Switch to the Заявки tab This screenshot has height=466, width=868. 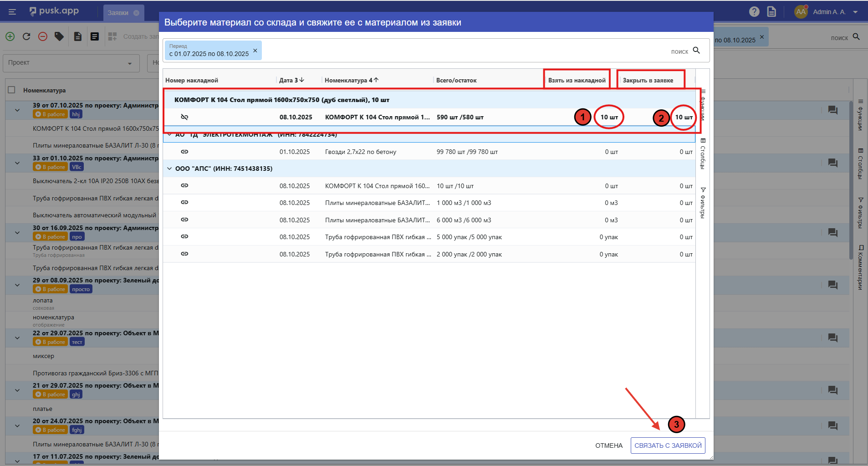tap(118, 13)
